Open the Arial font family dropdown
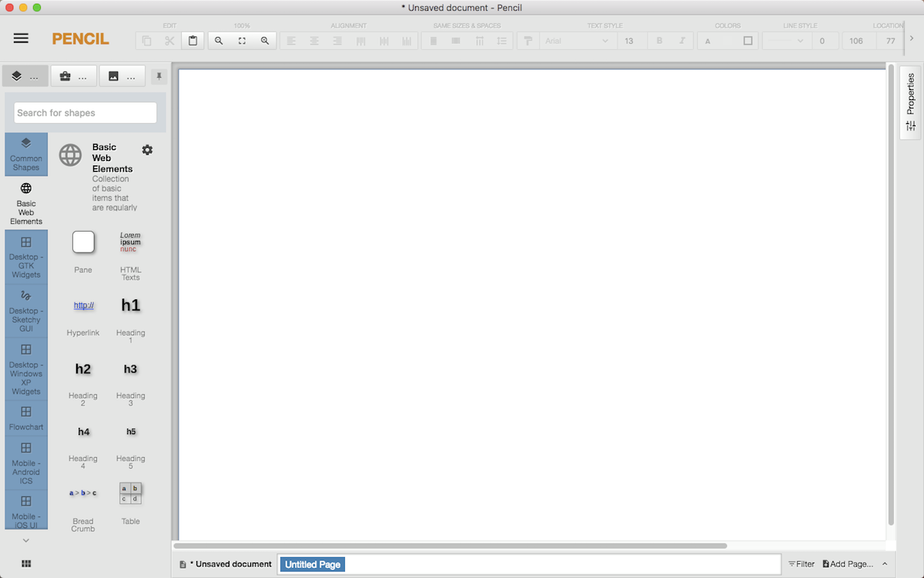The width and height of the screenshot is (924, 578). pyautogui.click(x=577, y=41)
